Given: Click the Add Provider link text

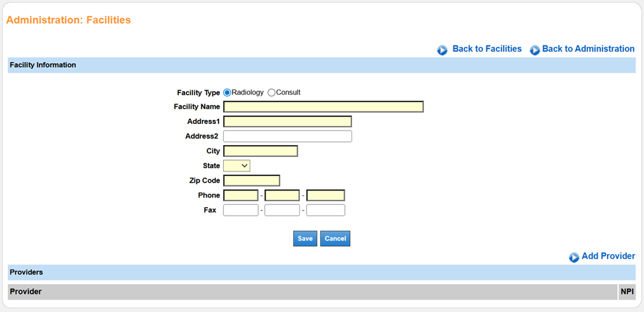Looking at the screenshot, I should pos(608,256).
